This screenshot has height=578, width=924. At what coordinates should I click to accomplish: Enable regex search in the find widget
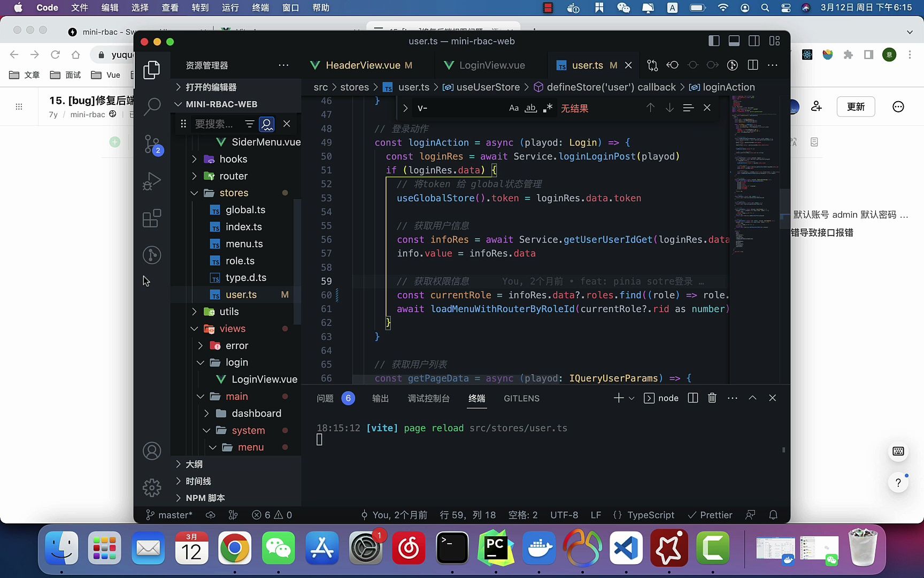click(x=548, y=108)
